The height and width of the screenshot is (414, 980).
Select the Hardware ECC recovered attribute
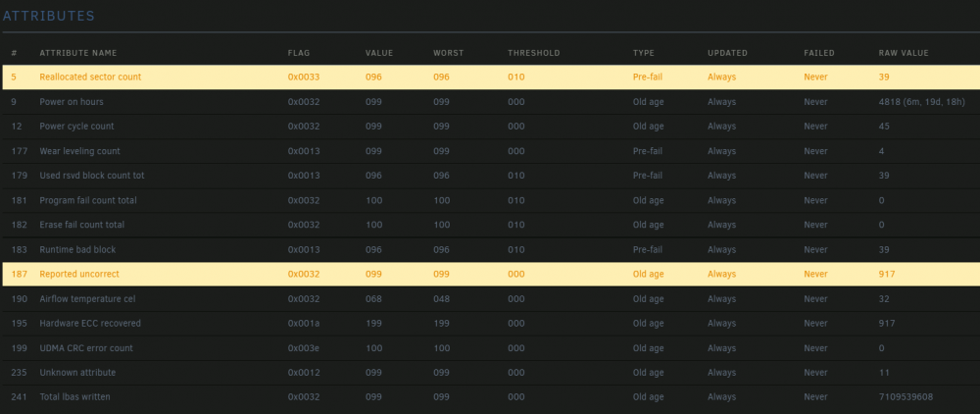[x=90, y=324]
